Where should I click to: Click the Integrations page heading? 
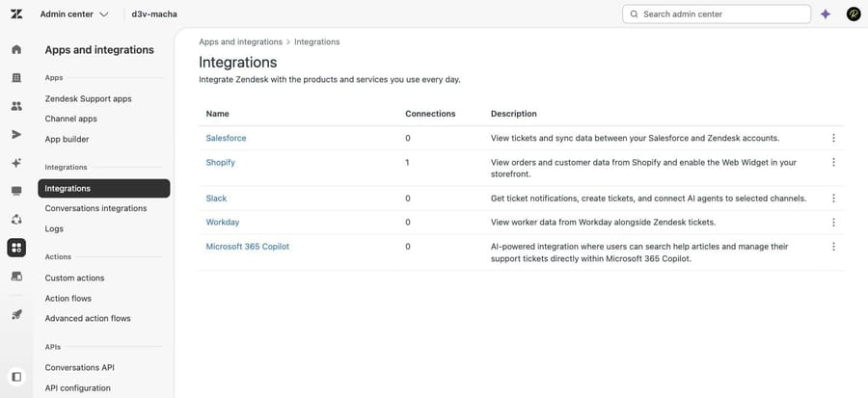point(238,62)
